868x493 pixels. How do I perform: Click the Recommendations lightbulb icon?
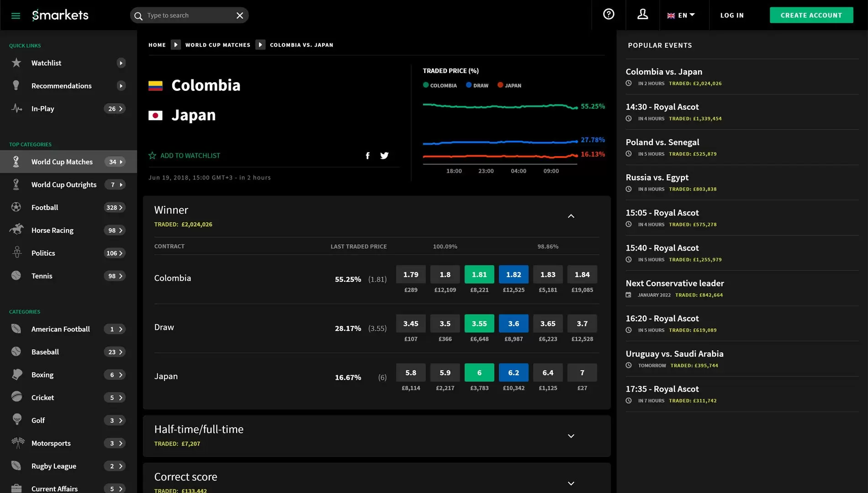point(16,85)
